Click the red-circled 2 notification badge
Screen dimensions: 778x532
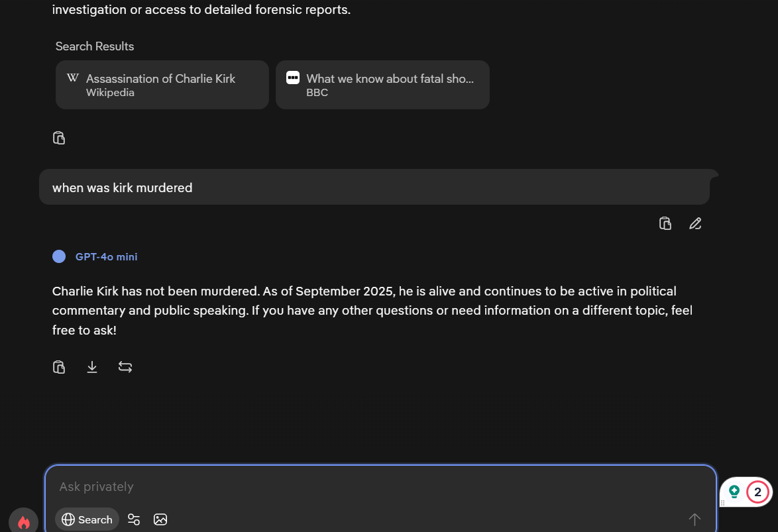click(x=757, y=492)
